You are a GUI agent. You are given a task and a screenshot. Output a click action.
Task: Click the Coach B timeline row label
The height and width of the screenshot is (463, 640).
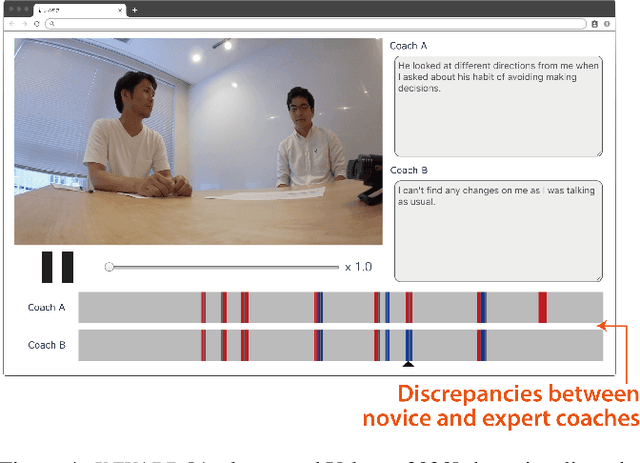coord(47,345)
